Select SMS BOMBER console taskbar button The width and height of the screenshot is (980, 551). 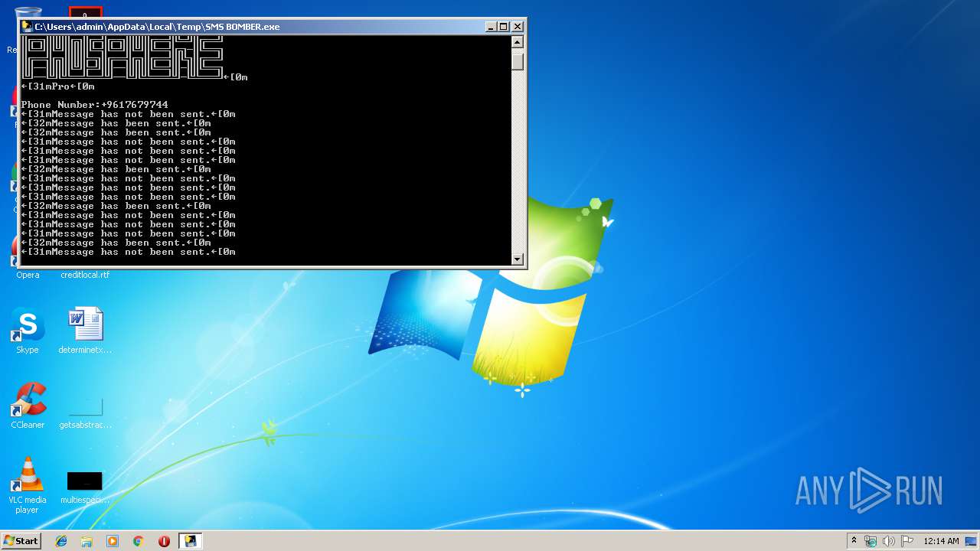[x=190, y=541]
